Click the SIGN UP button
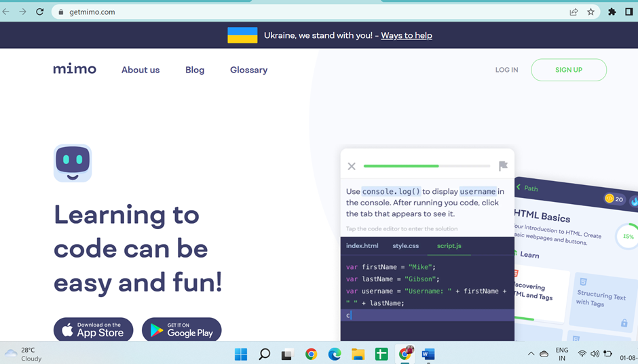638x364 pixels. click(569, 70)
